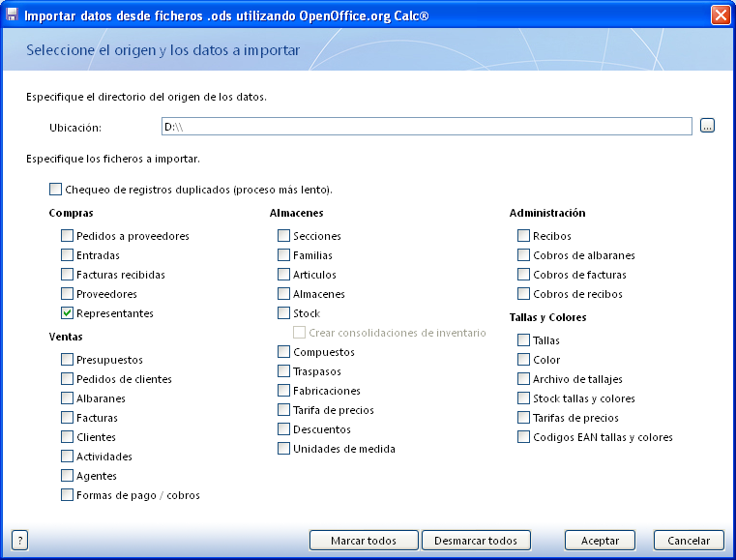Close the import dialog window

point(720,15)
